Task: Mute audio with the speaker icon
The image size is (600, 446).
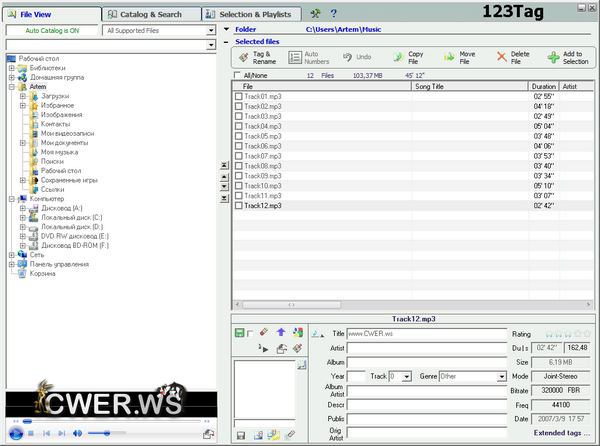Action: (77, 433)
